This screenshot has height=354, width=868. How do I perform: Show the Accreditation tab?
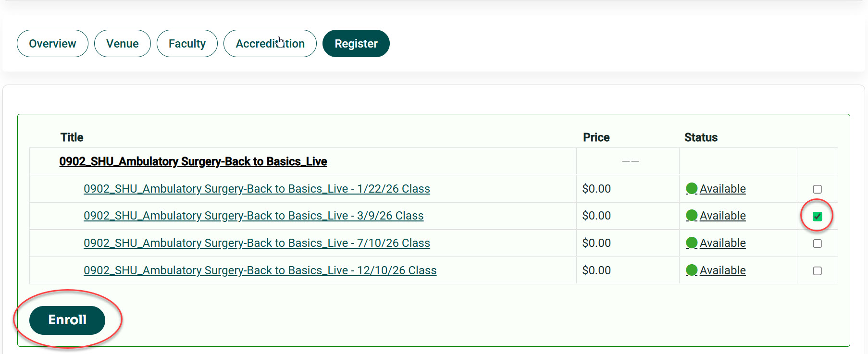click(270, 44)
